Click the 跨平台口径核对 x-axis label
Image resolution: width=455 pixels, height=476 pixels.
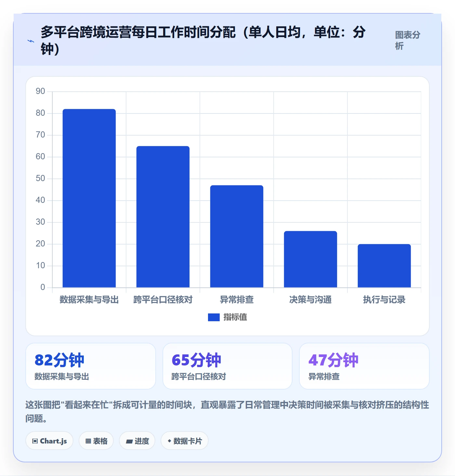point(163,299)
